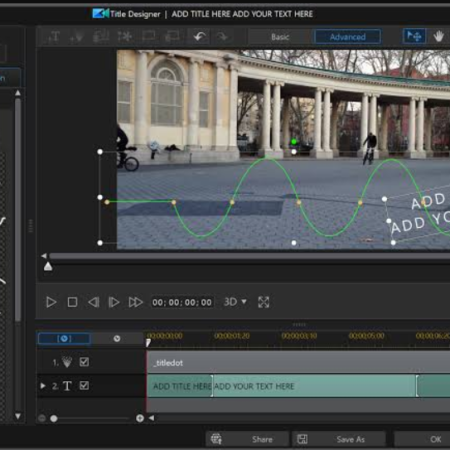Select the _titledot clip in timeline
This screenshot has height=450, width=450.
[298, 362]
